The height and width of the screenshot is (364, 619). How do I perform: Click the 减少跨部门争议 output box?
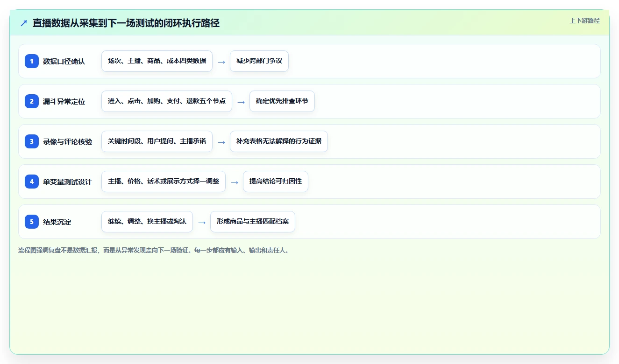(259, 61)
